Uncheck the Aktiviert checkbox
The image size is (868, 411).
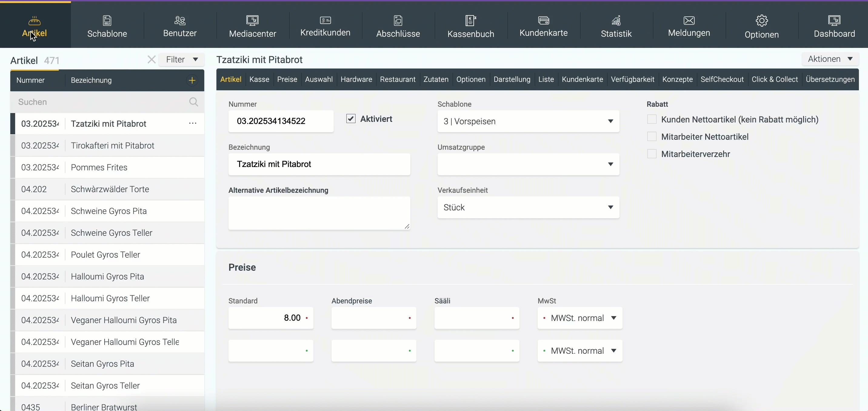click(351, 119)
